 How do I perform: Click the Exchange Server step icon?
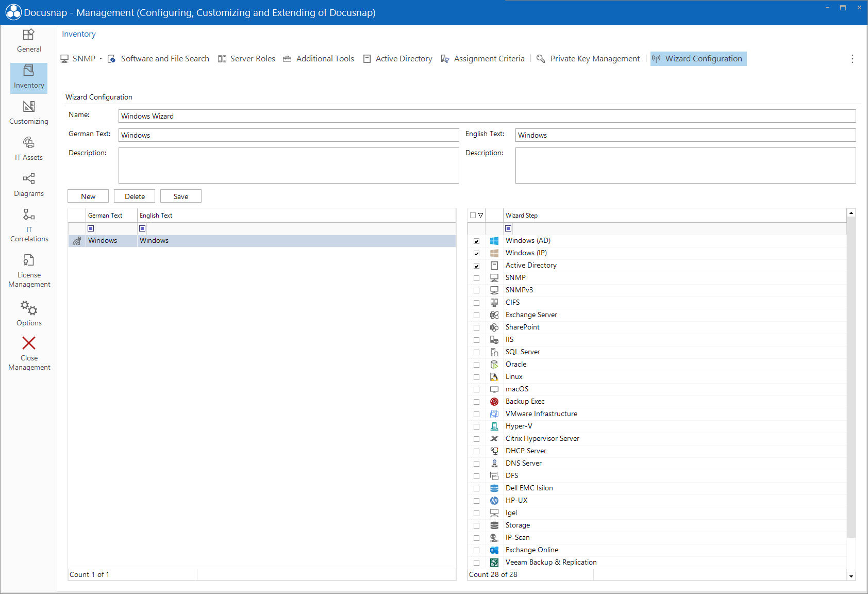click(494, 315)
